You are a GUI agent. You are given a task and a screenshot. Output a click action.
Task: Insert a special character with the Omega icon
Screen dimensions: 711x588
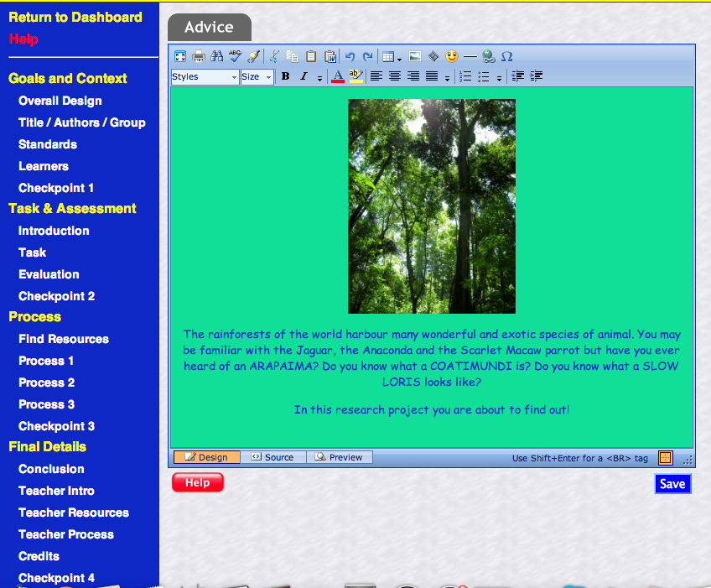[506, 56]
